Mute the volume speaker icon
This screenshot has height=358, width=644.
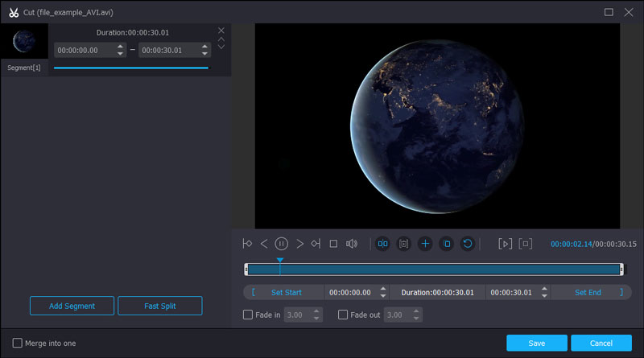351,243
